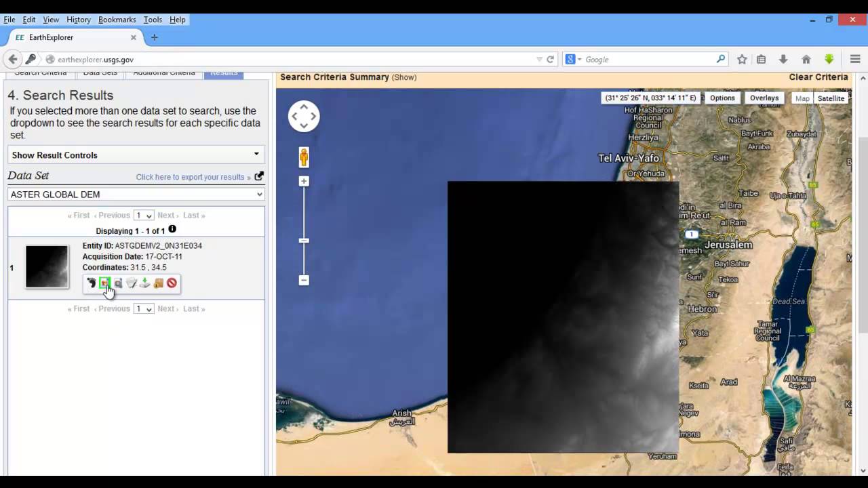
Task: Open the Google search engine selector
Action: tap(573, 60)
